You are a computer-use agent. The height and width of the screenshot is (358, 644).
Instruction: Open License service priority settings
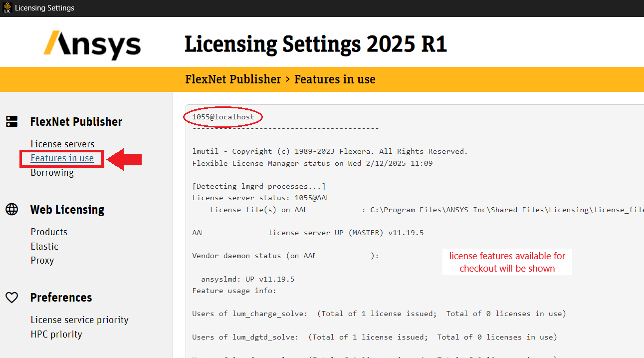point(79,320)
